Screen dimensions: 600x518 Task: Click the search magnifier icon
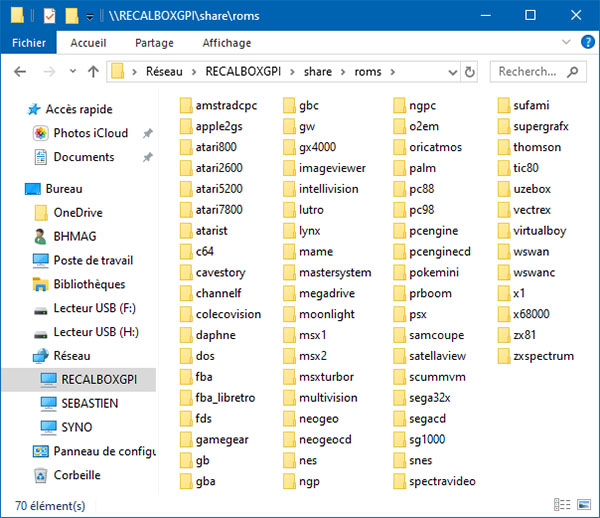point(572,72)
